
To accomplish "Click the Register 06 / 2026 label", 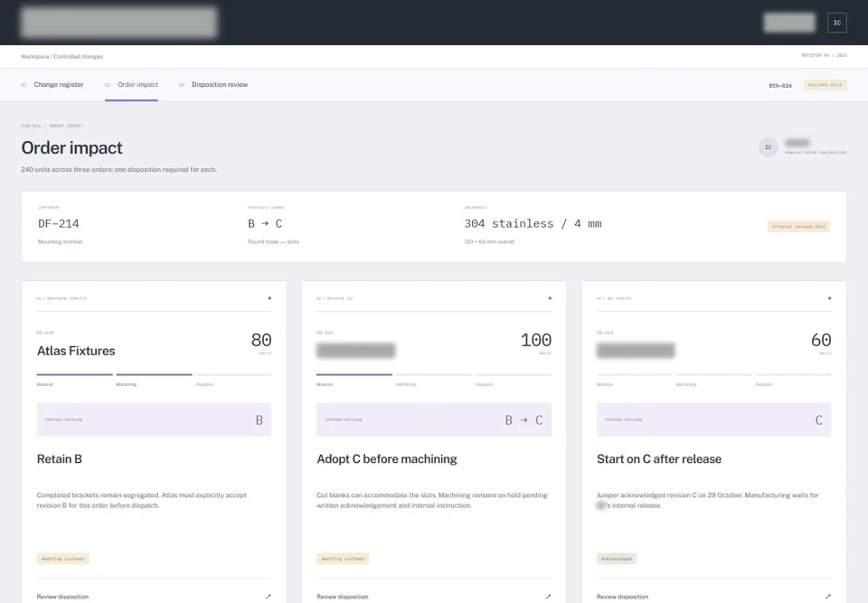I will pyautogui.click(x=824, y=55).
